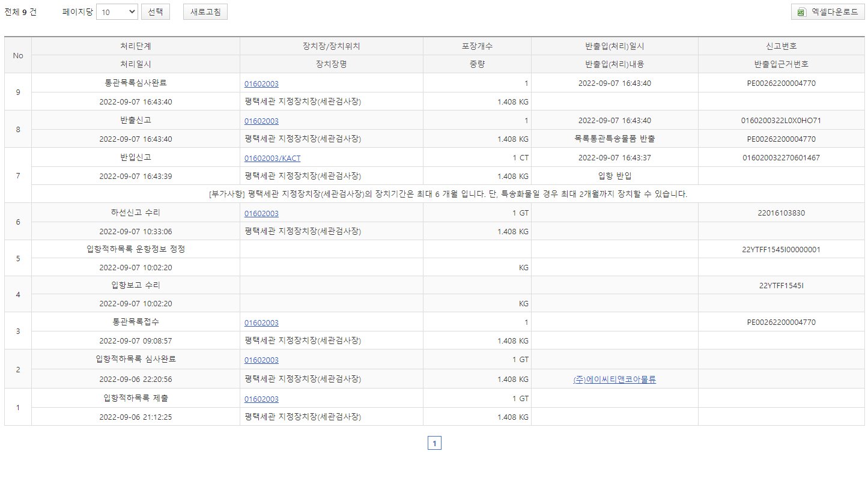The height and width of the screenshot is (478, 868).
Task: Open 01602003 link in 입항적하목록 제출 row
Action: (x=261, y=399)
